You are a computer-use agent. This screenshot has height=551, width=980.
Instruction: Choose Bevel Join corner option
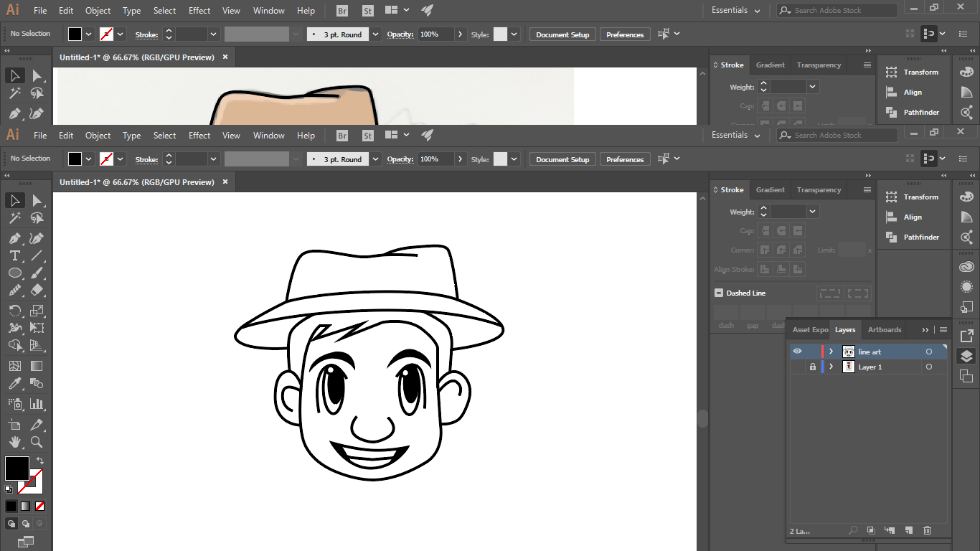click(x=796, y=250)
